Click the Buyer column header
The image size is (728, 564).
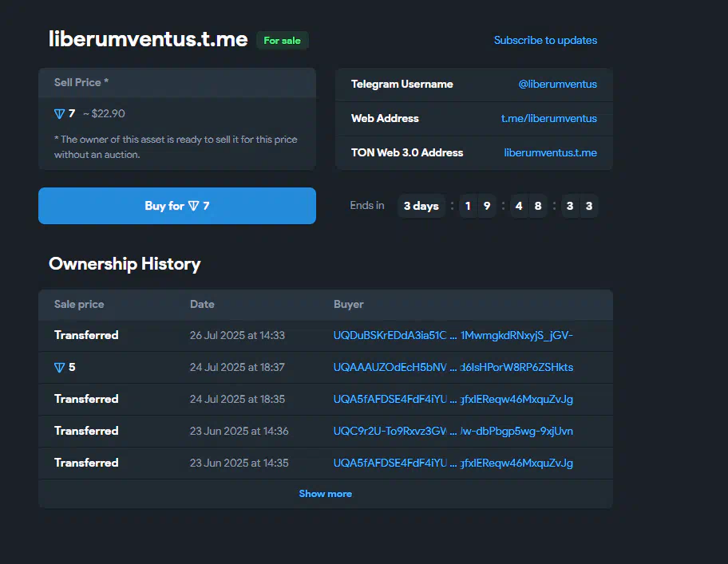tap(348, 304)
